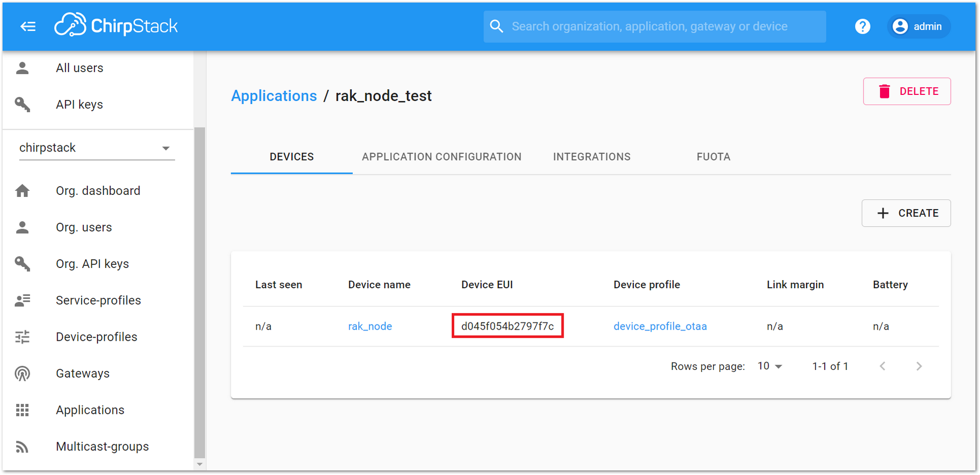Collapse sidebar with back arrow menu icon
980x475 pixels.
point(28,27)
